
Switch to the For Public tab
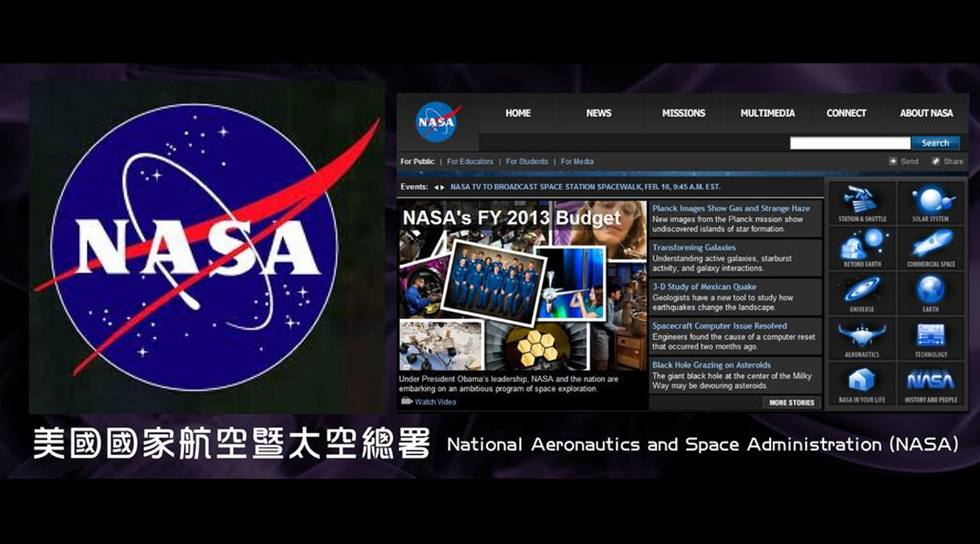point(417,161)
